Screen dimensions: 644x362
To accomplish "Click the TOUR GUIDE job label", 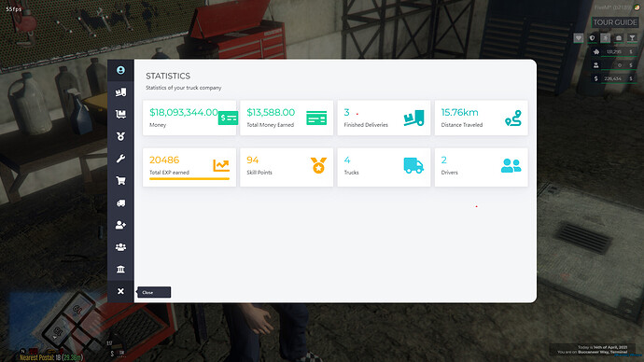I will click(615, 22).
